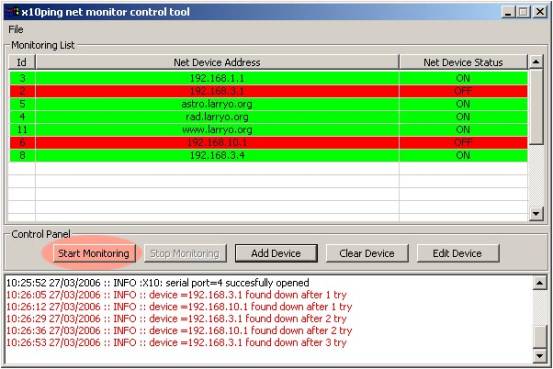This screenshot has width=553, height=369.
Task: Open the File menu
Action: [x=16, y=30]
